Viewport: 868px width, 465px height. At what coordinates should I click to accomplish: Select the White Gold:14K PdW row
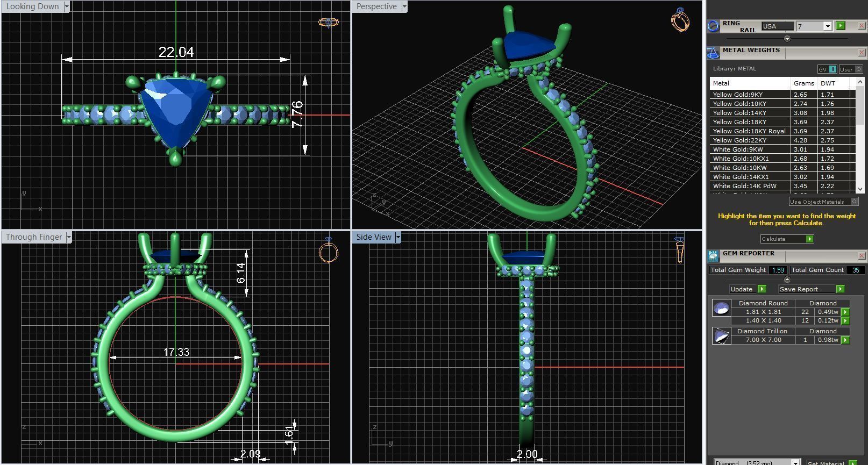click(x=782, y=185)
